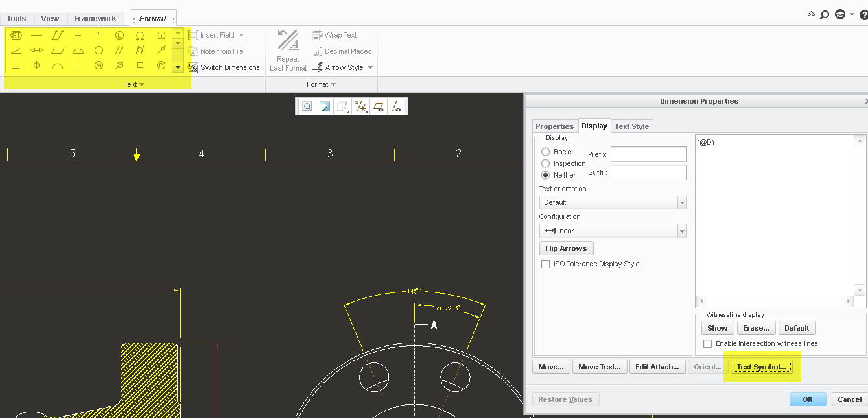Check Enable intersection witness lines
The height and width of the screenshot is (418, 868).
coord(708,343)
